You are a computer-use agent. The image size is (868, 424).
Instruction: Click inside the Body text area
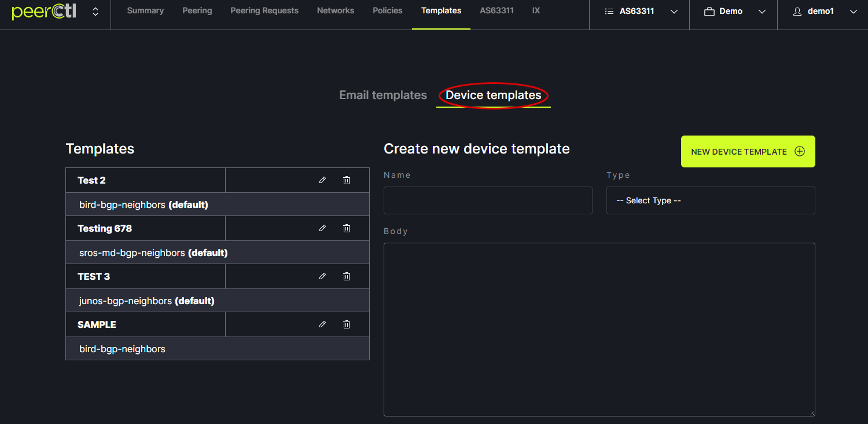click(x=599, y=329)
